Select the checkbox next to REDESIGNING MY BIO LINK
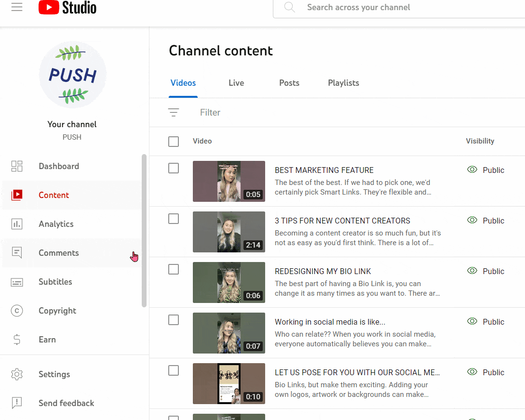 click(174, 269)
